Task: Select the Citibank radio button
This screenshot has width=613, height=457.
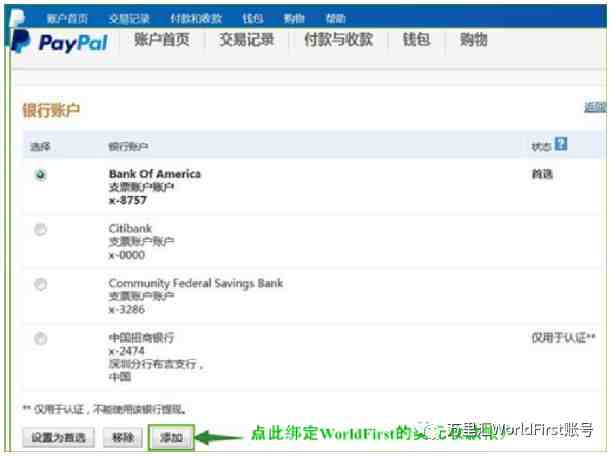Action: (41, 229)
